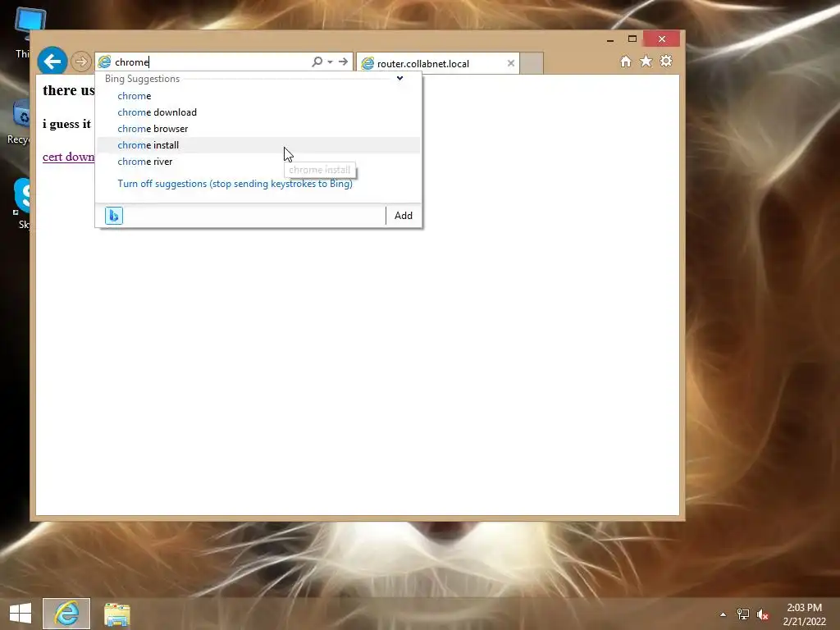Click the blue Back arrow button

[x=52, y=62]
